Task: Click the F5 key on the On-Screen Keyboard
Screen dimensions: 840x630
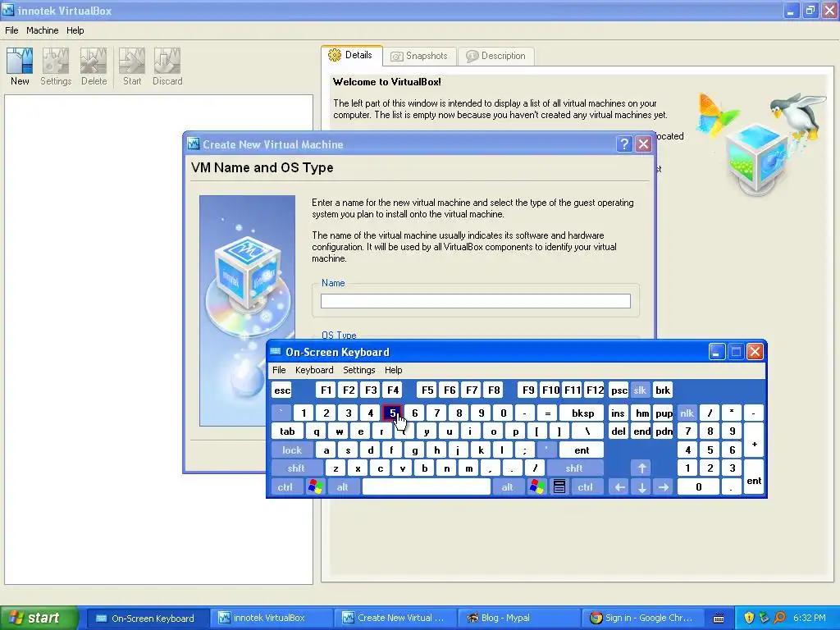Action: [x=427, y=390]
